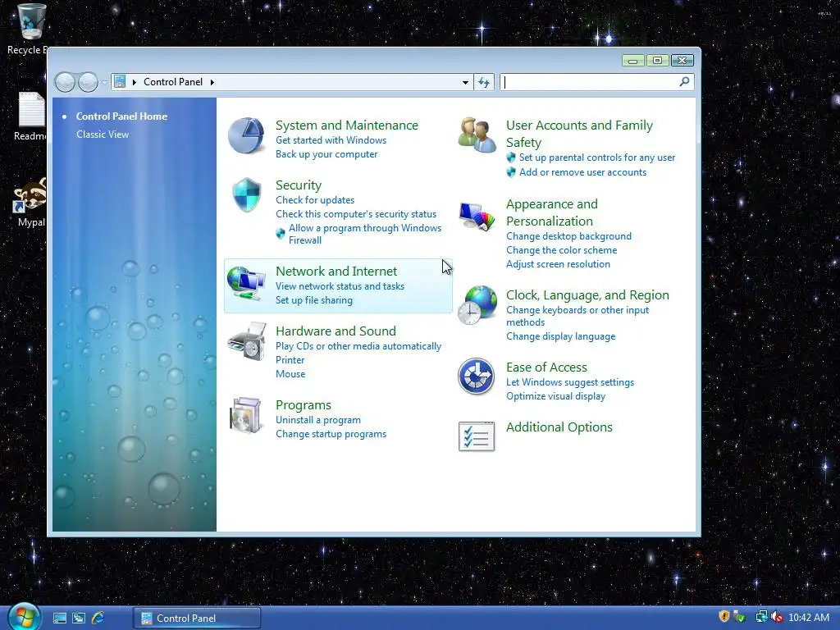840x630 pixels.
Task: Launch Internet Explorer from quick launch
Action: pos(98,618)
